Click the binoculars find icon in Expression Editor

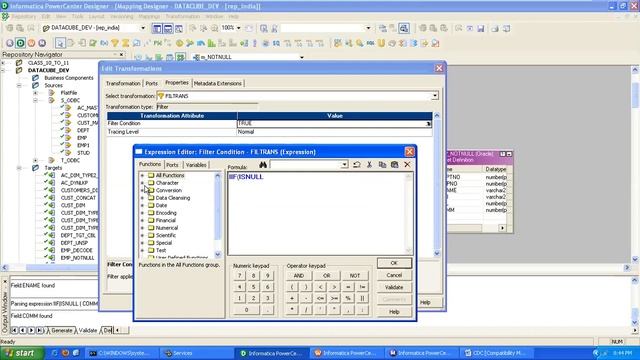263,164
